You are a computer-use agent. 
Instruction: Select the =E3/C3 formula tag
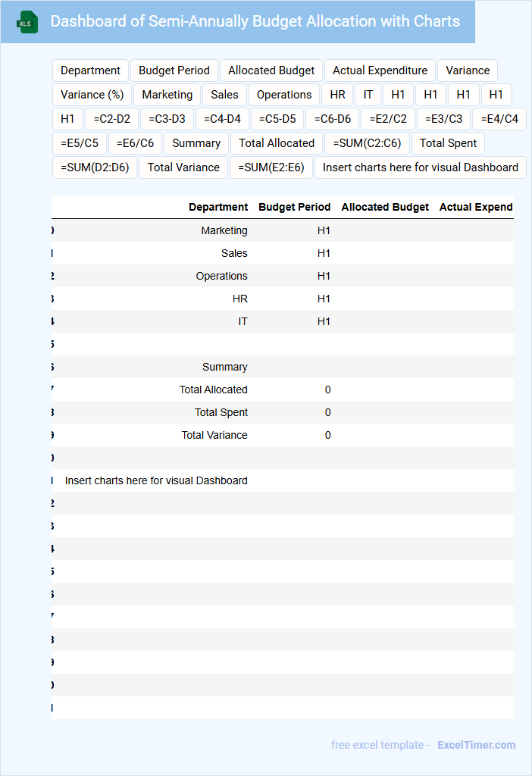coord(444,119)
